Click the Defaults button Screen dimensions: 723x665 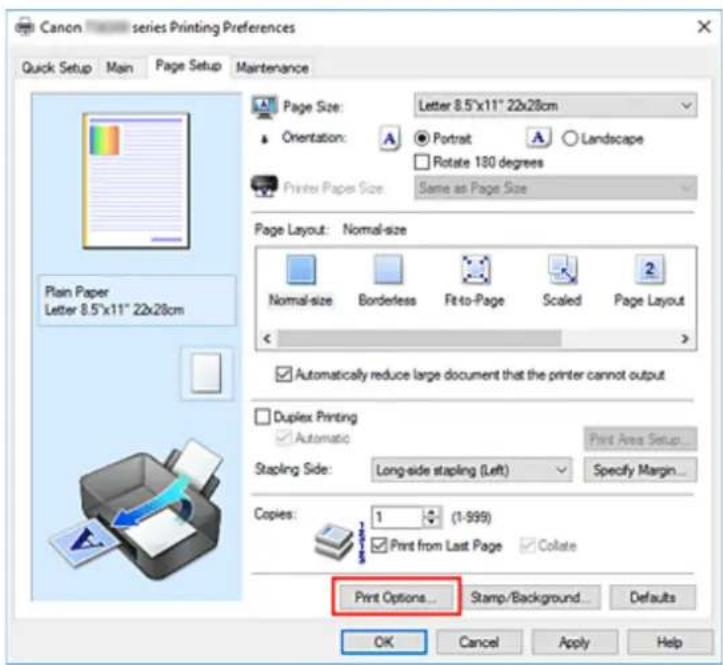(652, 597)
